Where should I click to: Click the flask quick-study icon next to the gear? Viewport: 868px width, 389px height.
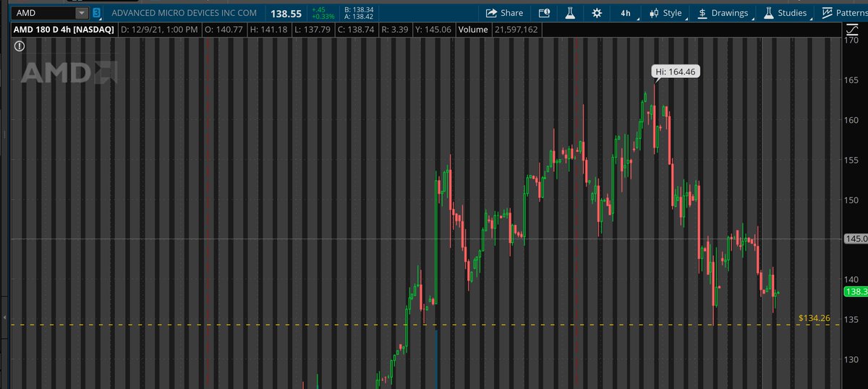[x=570, y=13]
